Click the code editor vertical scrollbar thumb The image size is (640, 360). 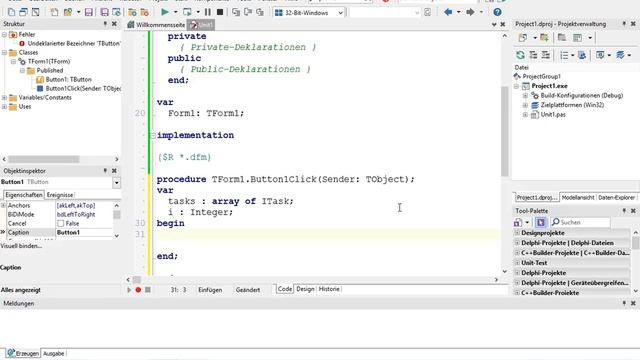504,131
